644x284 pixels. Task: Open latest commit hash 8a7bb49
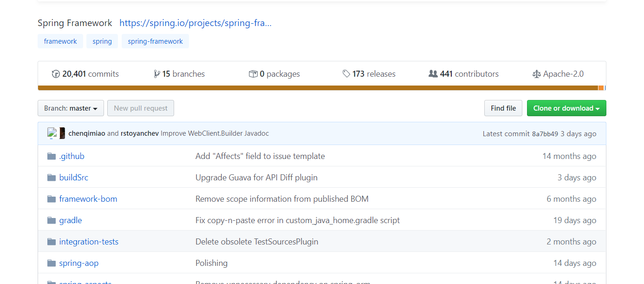coord(545,134)
